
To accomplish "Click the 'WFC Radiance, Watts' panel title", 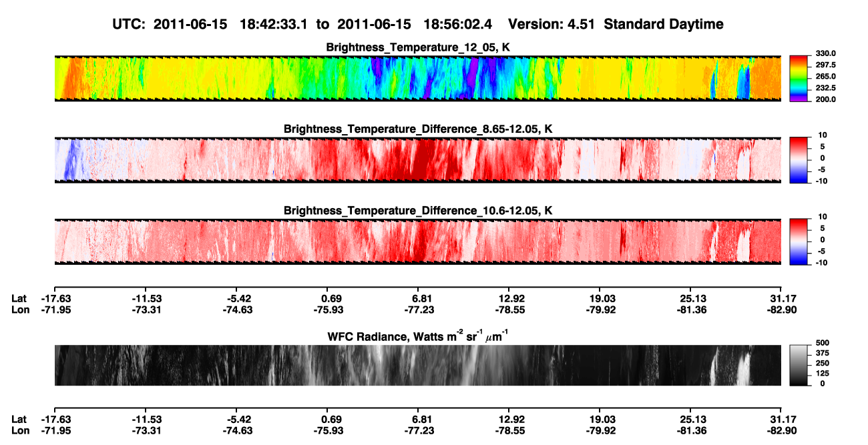I will click(418, 336).
